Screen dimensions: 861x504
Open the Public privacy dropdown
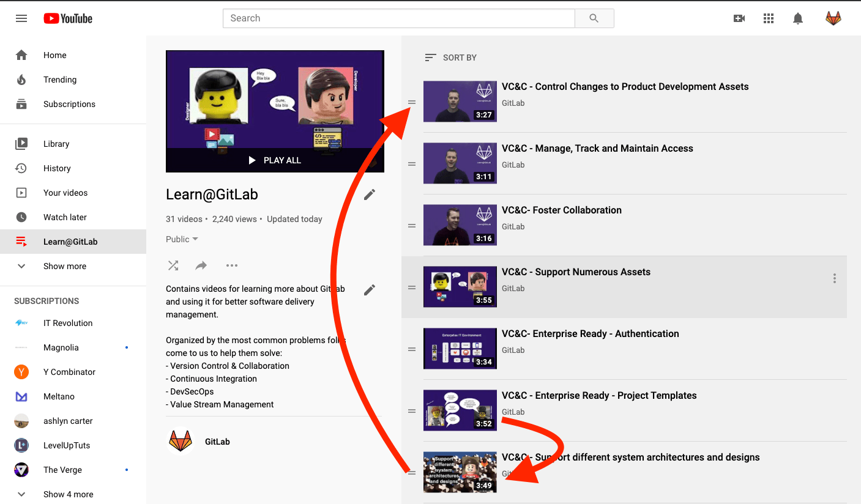(x=182, y=239)
